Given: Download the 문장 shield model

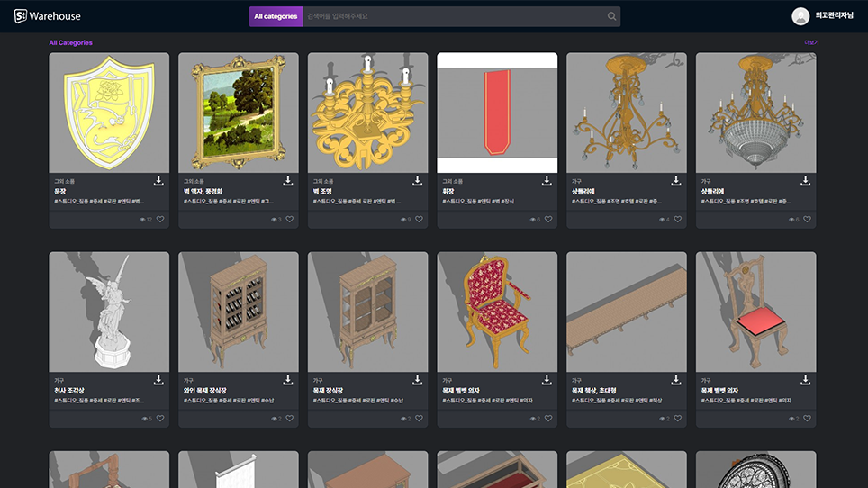Looking at the screenshot, I should tap(158, 181).
